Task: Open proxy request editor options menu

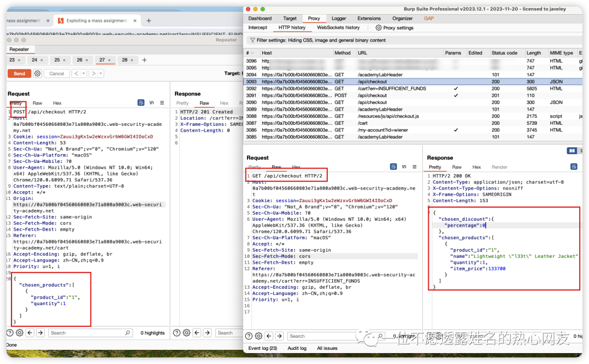Action: (414, 167)
